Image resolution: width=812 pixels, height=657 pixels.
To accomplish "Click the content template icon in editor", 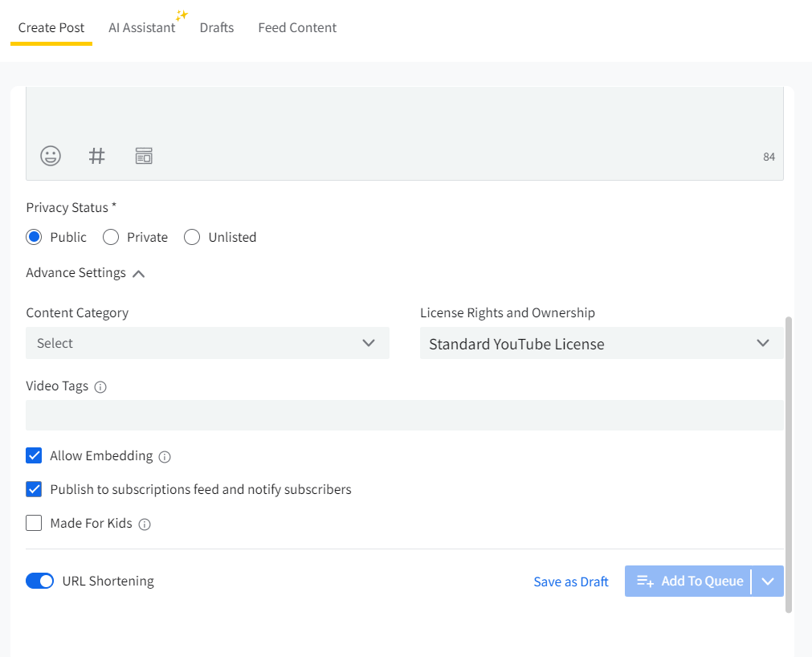I will (144, 156).
